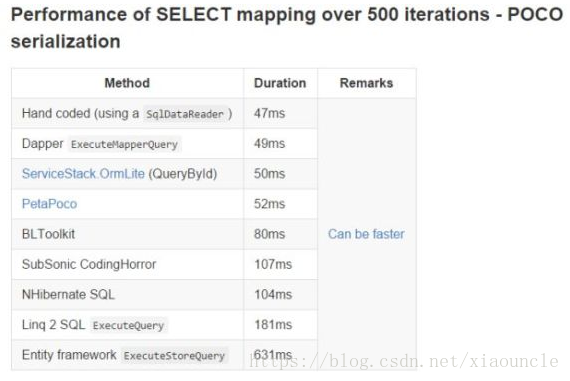Open the ServiceStack.OrmLite link
Screen dimensions: 570x381
click(83, 174)
